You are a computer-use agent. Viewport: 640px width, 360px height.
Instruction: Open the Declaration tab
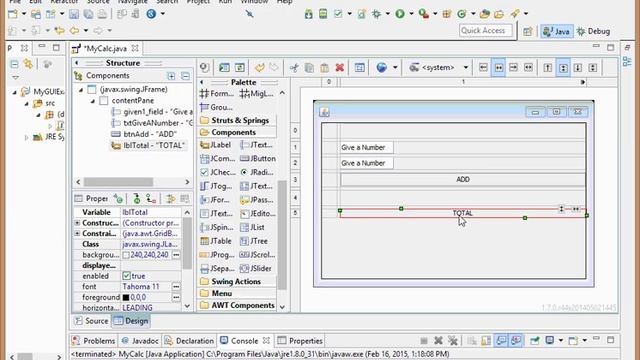[x=189, y=341]
